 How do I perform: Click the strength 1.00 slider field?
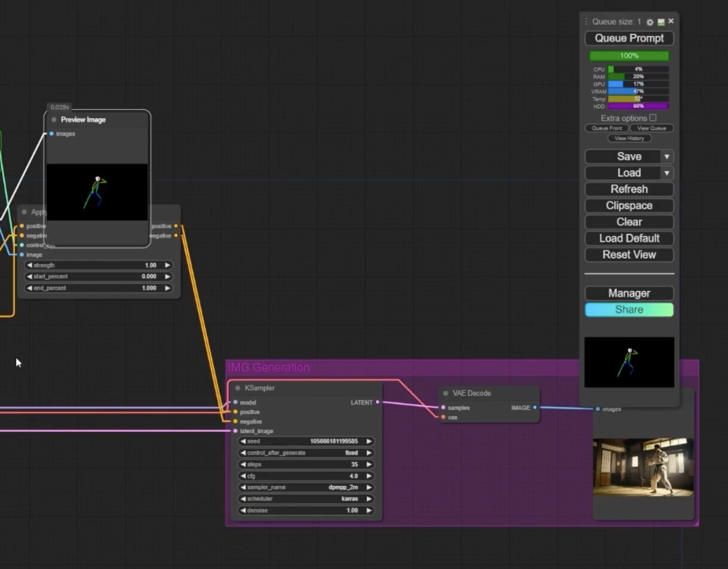tap(98, 265)
